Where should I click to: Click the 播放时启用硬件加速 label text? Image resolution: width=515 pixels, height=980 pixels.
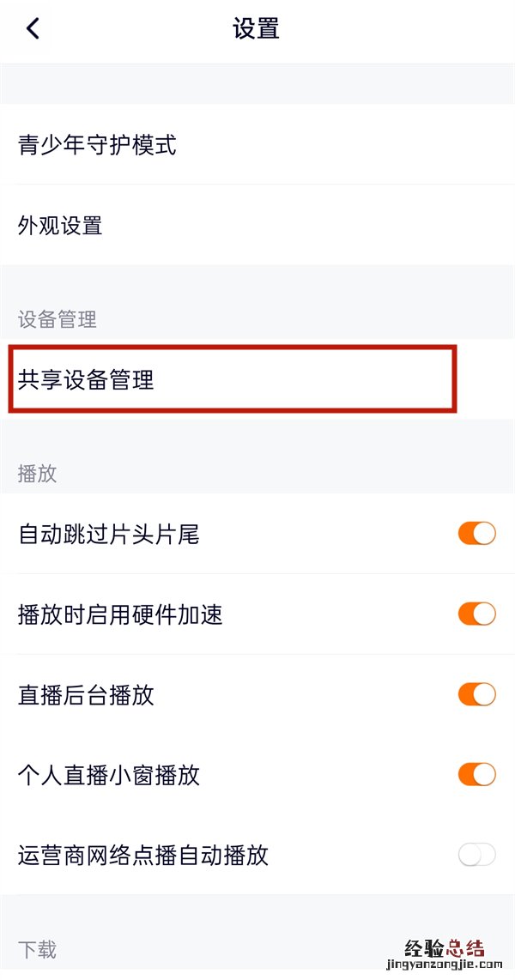click(120, 614)
